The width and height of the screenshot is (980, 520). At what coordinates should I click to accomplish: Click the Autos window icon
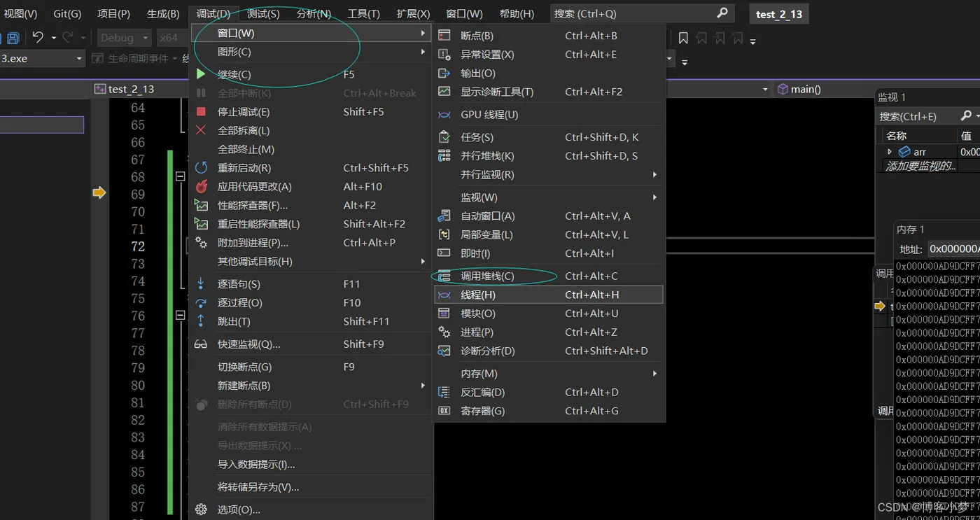coord(444,216)
